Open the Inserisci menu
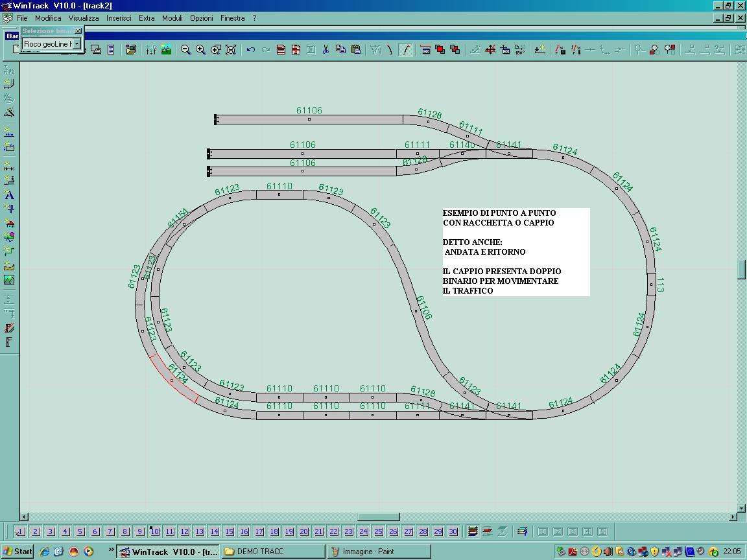 pyautogui.click(x=119, y=18)
